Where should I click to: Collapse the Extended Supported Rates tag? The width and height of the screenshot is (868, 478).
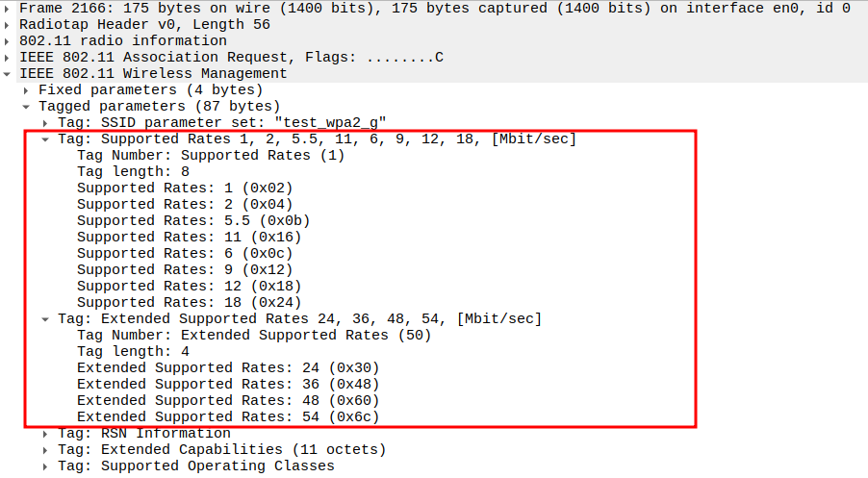45,318
